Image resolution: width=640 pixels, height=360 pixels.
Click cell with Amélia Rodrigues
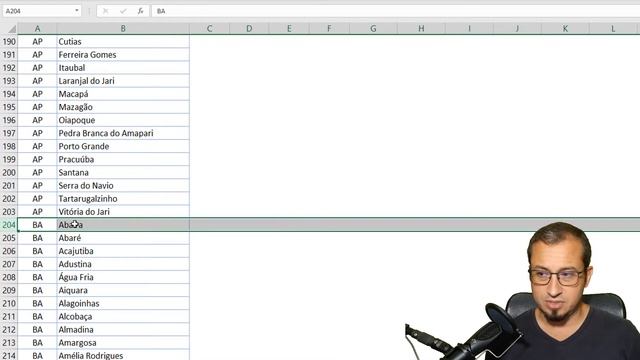[x=123, y=355]
